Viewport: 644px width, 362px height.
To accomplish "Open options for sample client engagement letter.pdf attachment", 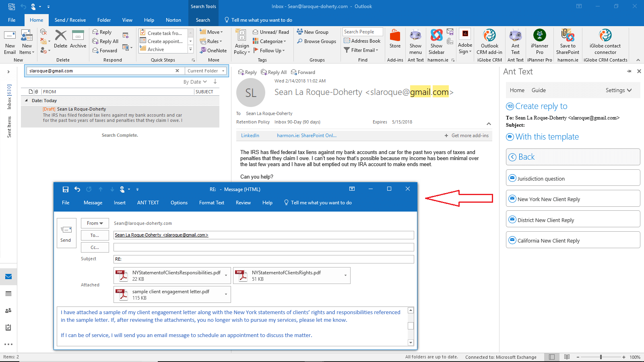I will click(x=226, y=294).
